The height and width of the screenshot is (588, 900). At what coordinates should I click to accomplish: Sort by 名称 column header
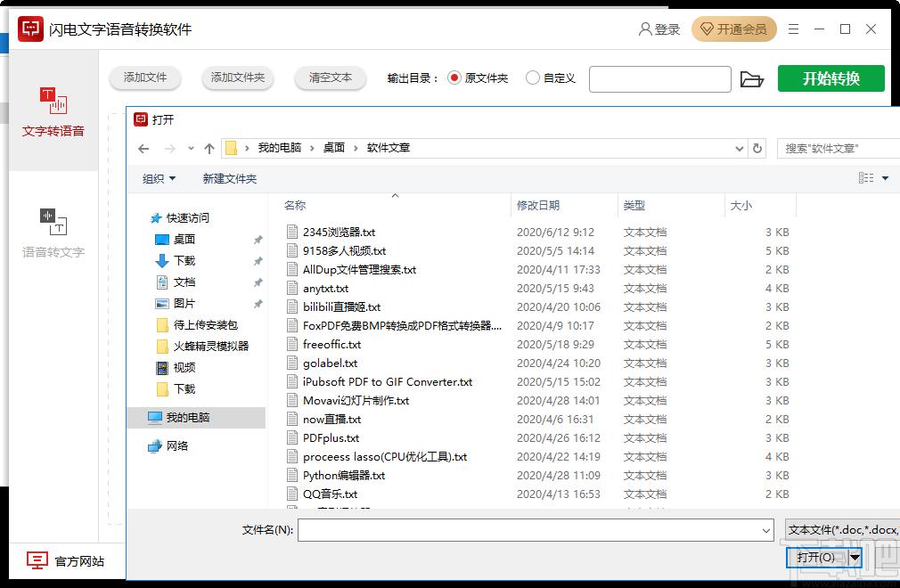(294, 206)
